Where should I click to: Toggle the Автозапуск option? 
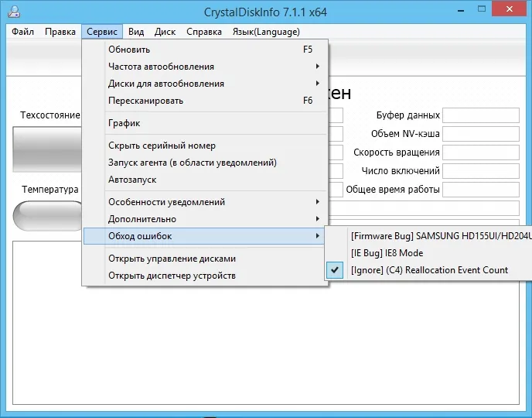(205, 180)
